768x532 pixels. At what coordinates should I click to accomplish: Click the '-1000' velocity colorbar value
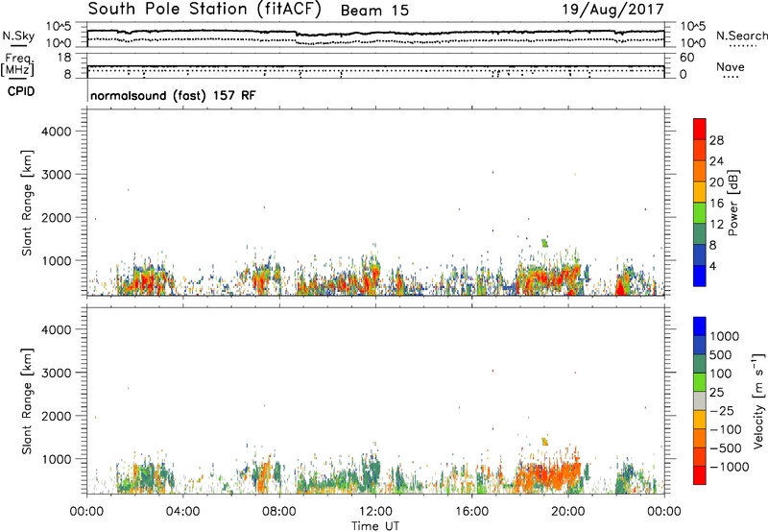[x=730, y=467]
